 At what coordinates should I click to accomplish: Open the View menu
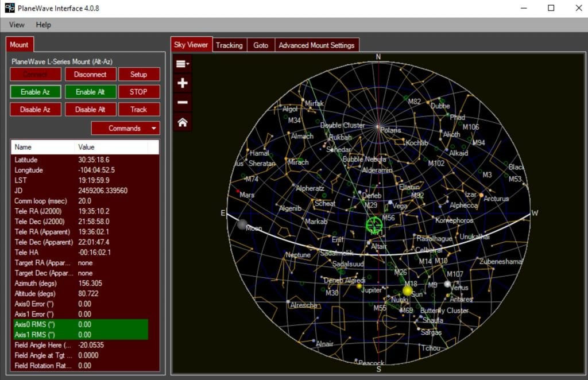pyautogui.click(x=17, y=25)
